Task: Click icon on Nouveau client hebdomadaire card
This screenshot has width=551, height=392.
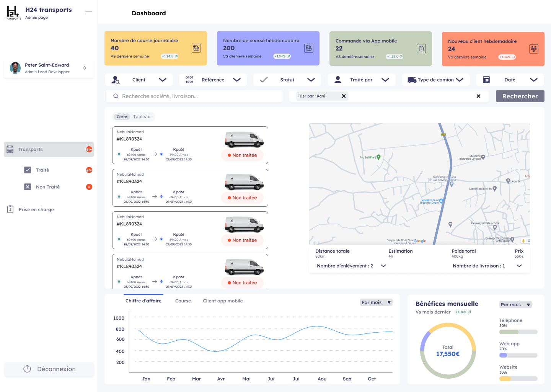Action: [x=534, y=49]
